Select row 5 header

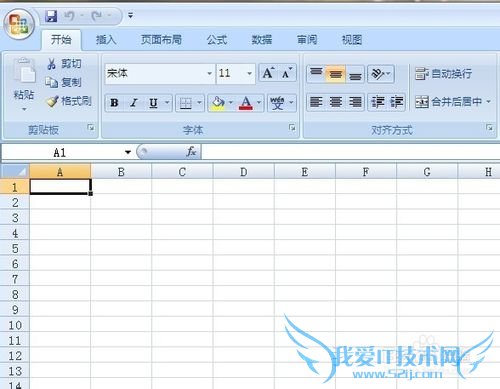pyautogui.click(x=15, y=248)
